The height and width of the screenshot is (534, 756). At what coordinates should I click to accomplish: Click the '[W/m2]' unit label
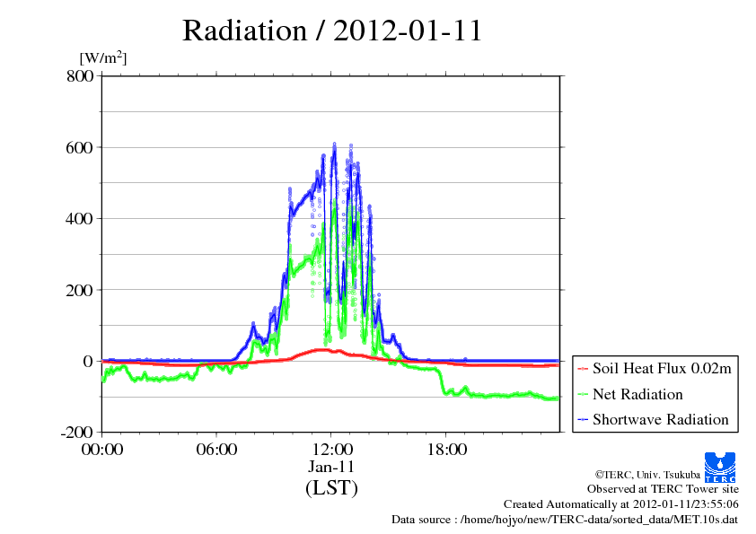(x=103, y=57)
